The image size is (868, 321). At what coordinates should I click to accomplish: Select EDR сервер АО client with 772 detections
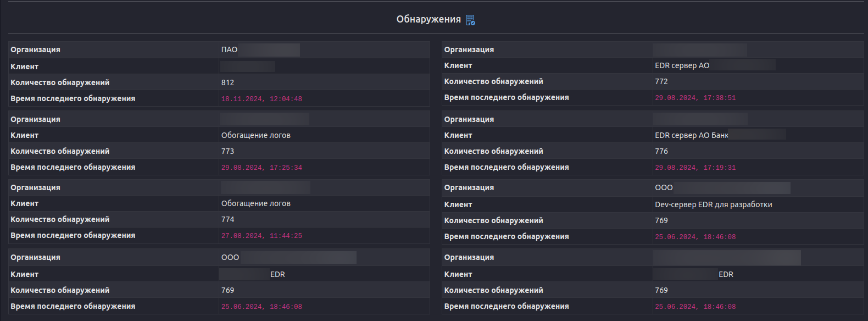pyautogui.click(x=682, y=65)
